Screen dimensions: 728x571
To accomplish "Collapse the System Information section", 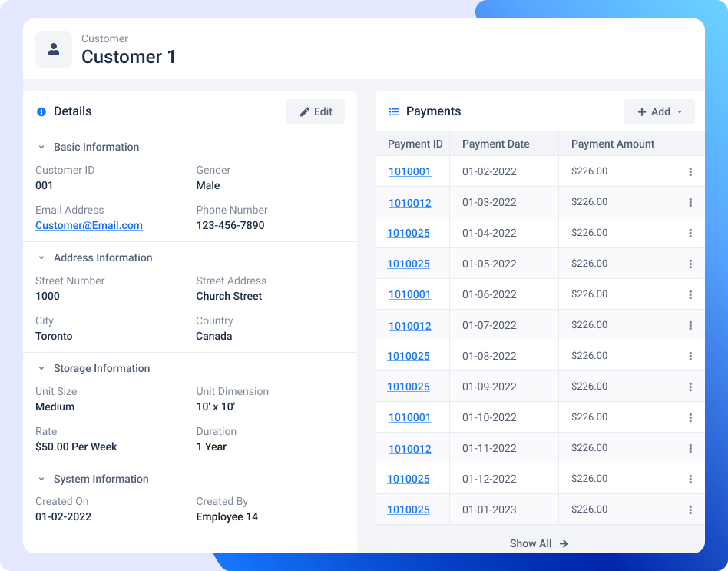I will pyautogui.click(x=41, y=479).
